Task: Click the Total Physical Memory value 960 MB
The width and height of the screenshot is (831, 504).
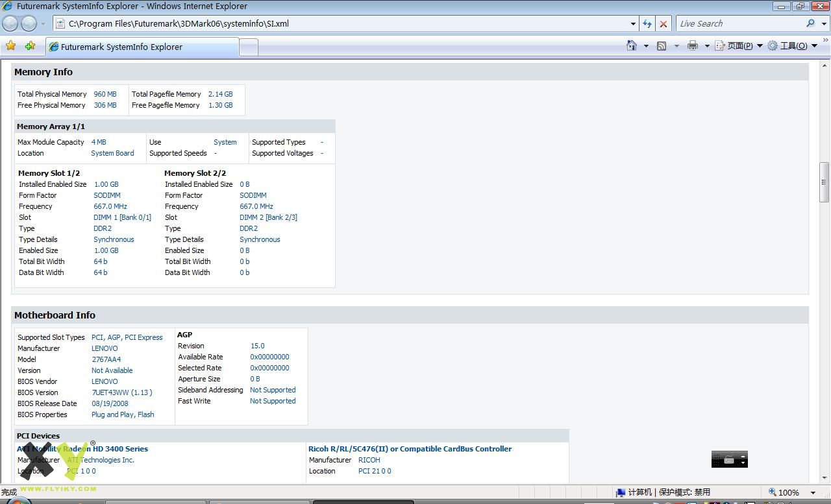Action: pos(105,94)
